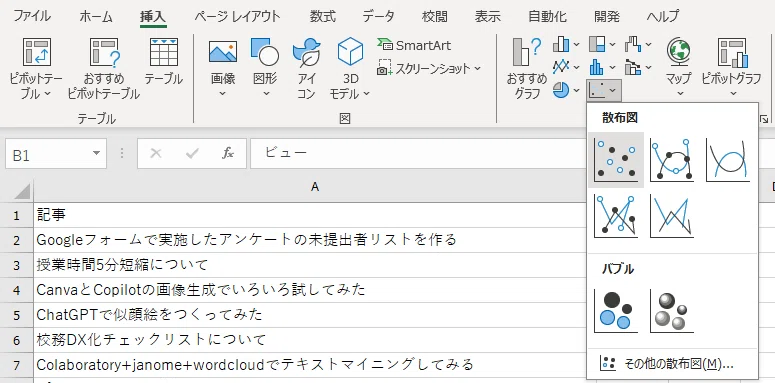Open the statistic chart dropdown
This screenshot has height=383, width=775.
[x=602, y=67]
